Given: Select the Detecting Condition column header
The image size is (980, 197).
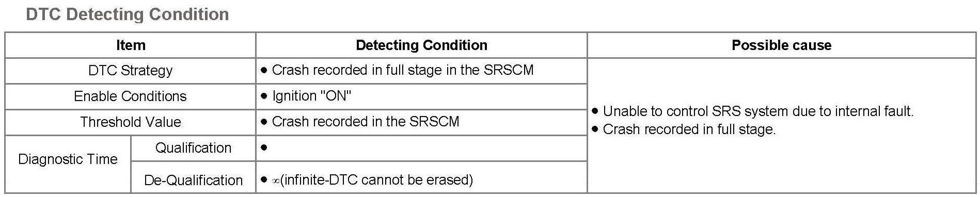Looking at the screenshot, I should [421, 45].
